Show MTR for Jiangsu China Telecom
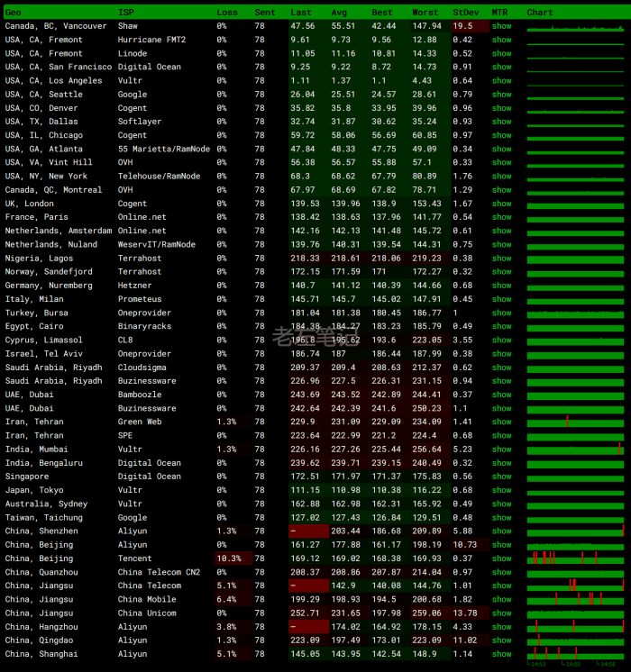This screenshot has width=631, height=672. (501, 586)
